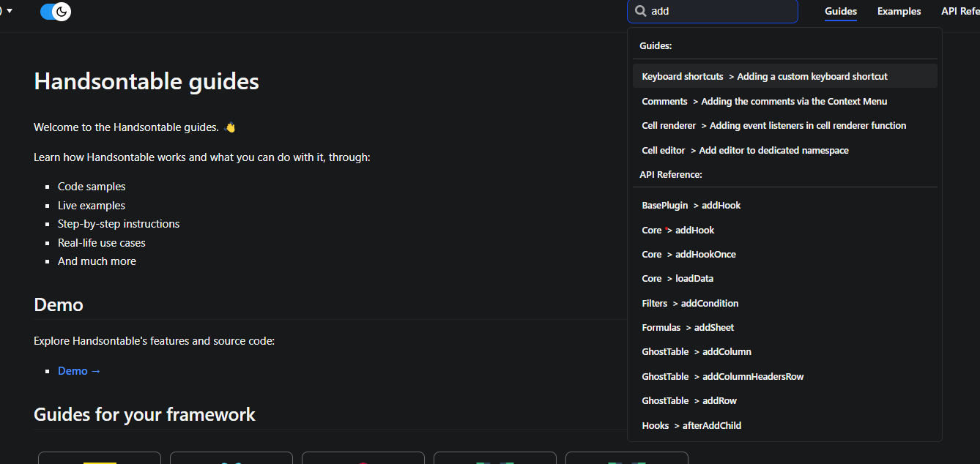980x464 pixels.
Task: Expand the version dropdown beside the logo
Action: [10, 10]
